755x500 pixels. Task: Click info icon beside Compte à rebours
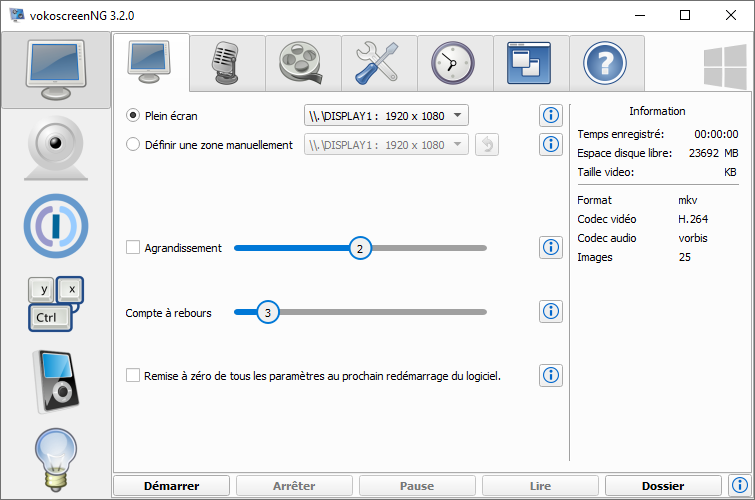(550, 312)
